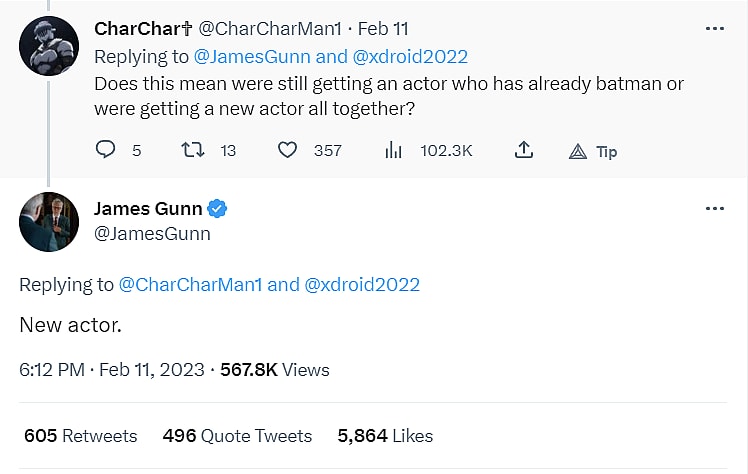Open more options on CharChar's tweet

[714, 29]
